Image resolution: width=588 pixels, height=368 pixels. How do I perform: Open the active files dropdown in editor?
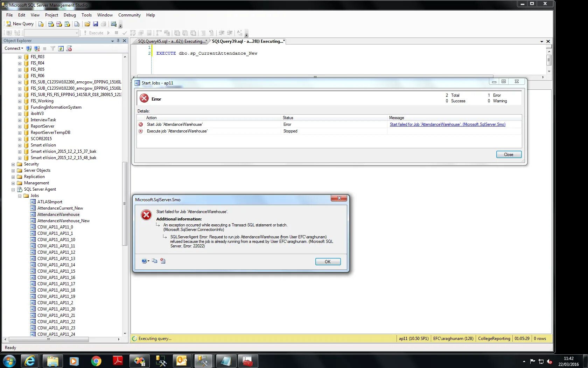(x=542, y=41)
